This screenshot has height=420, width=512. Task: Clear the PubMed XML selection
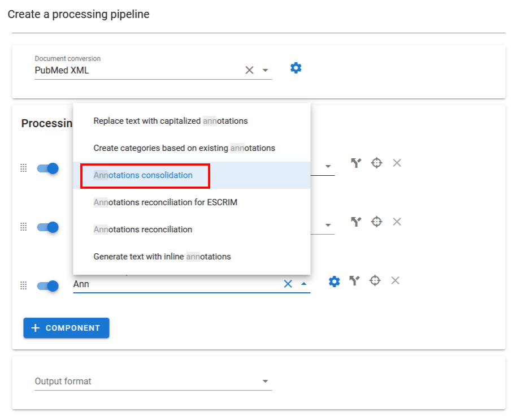pos(249,71)
